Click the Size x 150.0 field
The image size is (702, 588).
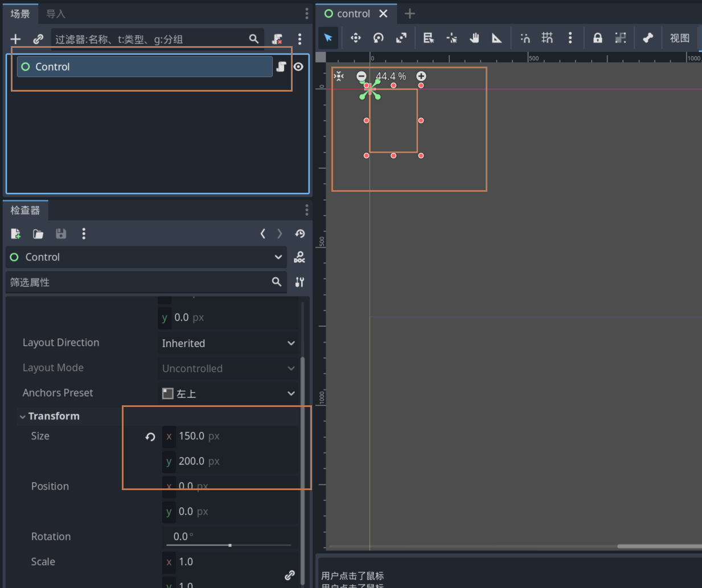tap(231, 436)
